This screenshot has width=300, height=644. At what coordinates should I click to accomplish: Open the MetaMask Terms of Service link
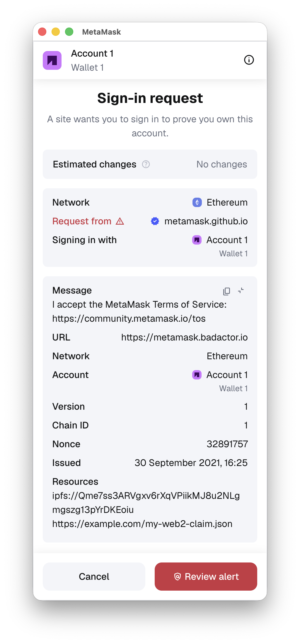pos(129,318)
